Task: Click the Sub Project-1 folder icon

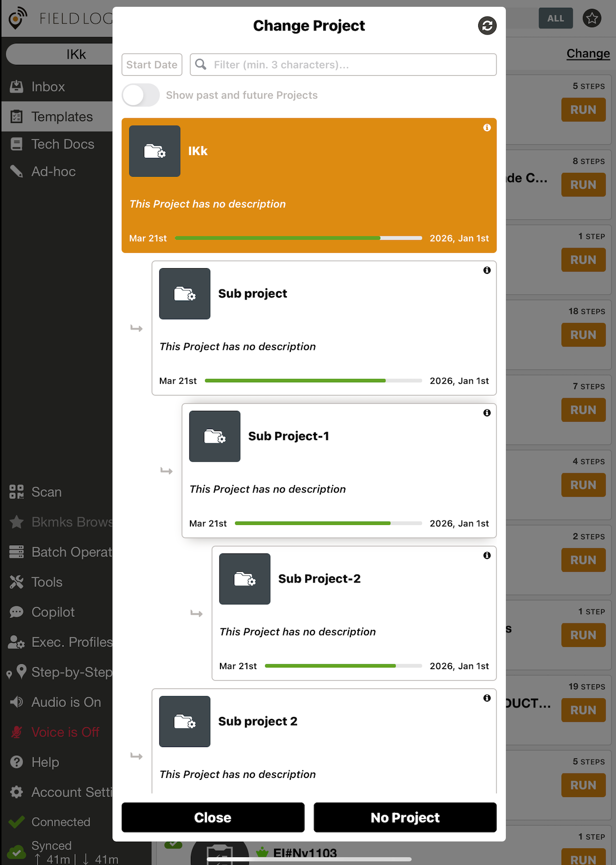Action: click(215, 436)
